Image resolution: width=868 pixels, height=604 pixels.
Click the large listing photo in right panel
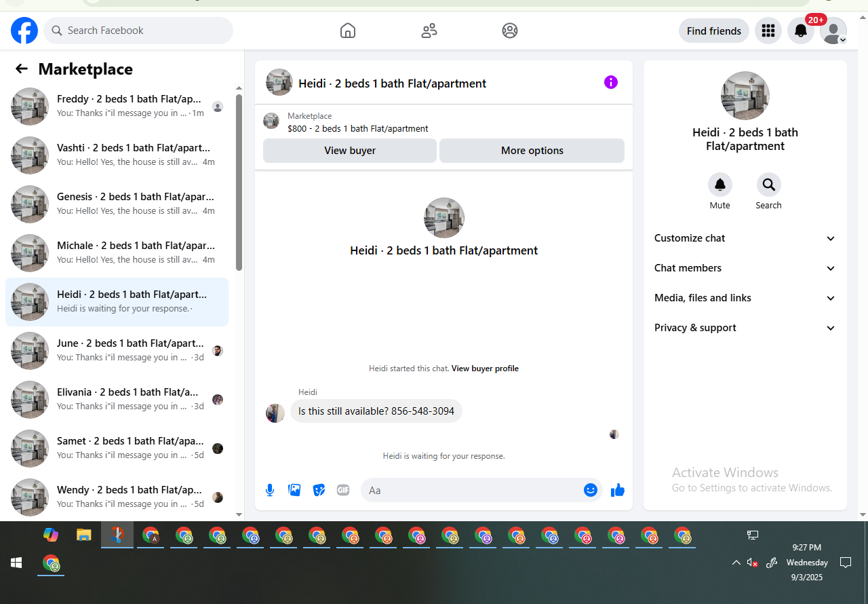pos(745,96)
